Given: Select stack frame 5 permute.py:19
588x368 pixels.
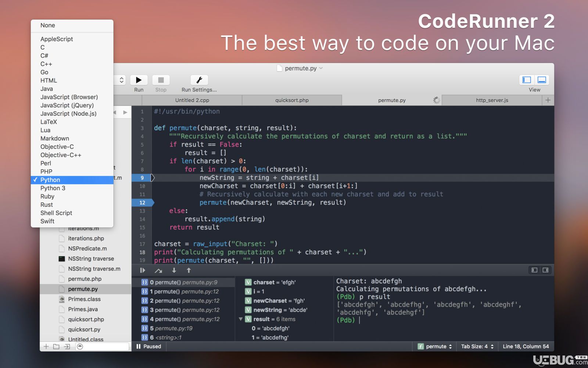Looking at the screenshot, I should (183, 328).
